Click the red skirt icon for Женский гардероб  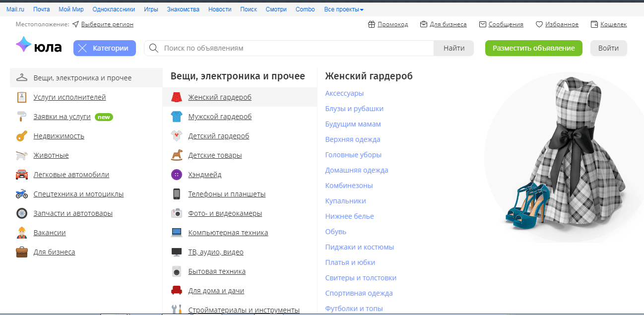(177, 97)
